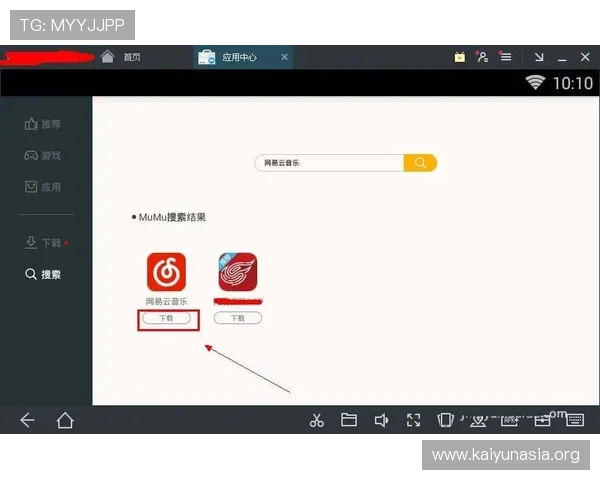Screen dimensions: 600x480
Task: Click the 网易云音乐 app name label
Action: (166, 302)
